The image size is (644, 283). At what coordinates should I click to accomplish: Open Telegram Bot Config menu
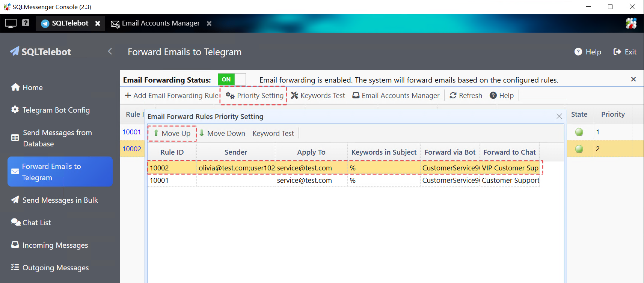click(56, 110)
